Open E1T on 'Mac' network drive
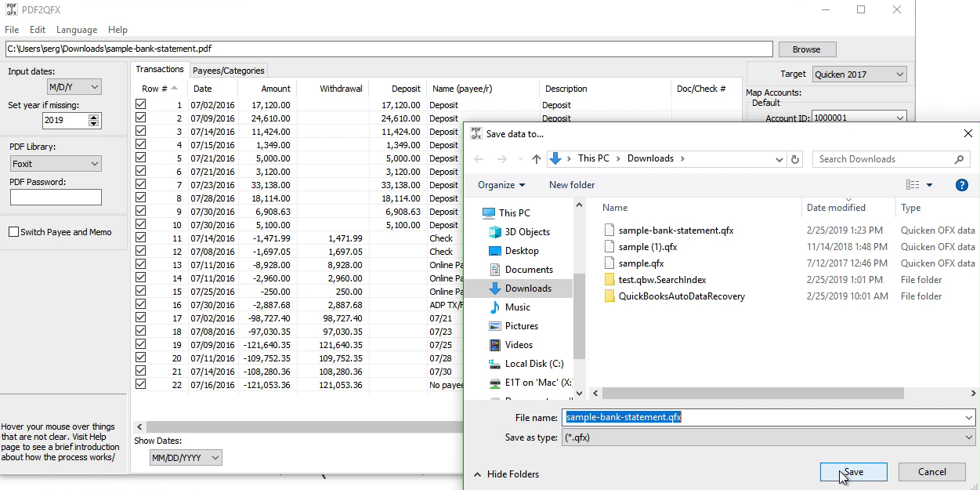980x490 pixels. [x=538, y=383]
